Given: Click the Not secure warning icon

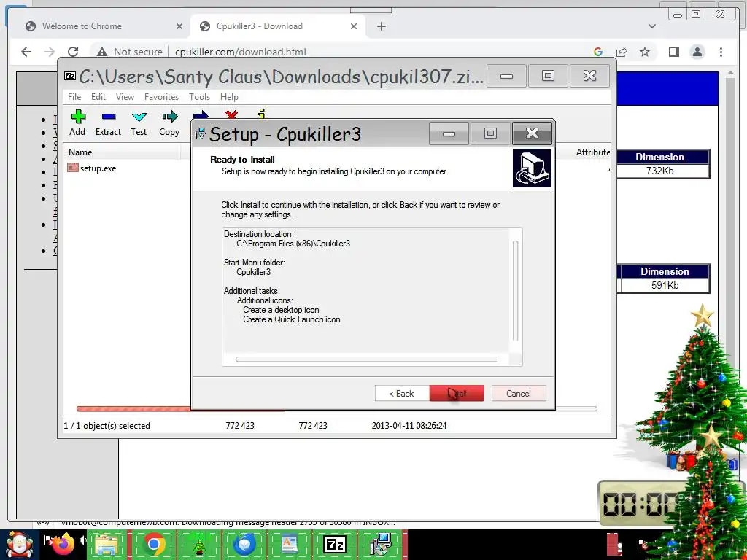Looking at the screenshot, I should 101,52.
